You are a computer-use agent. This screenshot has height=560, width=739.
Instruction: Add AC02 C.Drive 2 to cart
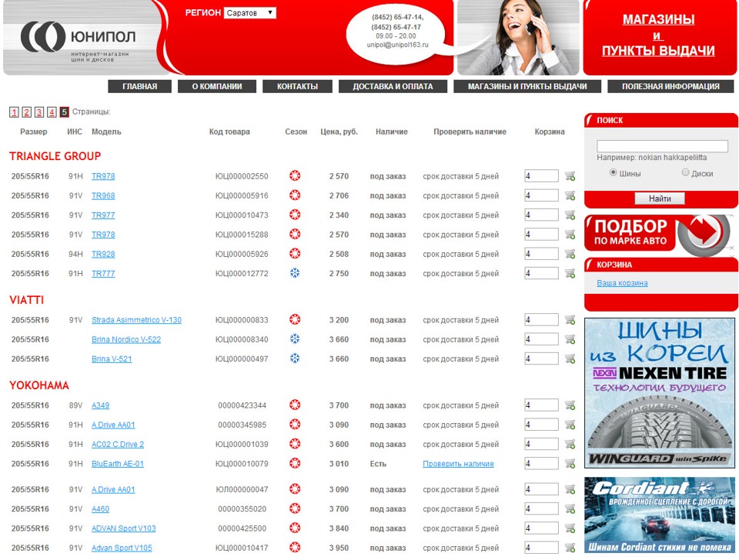[x=570, y=444]
